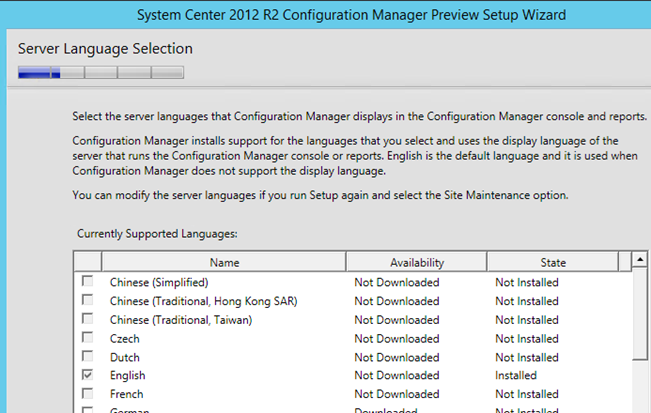The image size is (651, 413).
Task: Check the Chinese (Simplified) language checkbox
Action: point(88,281)
